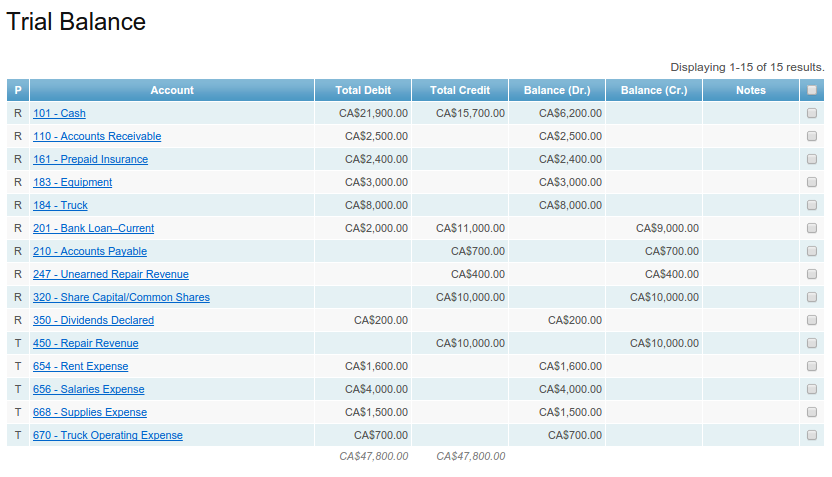
Task: Sort by the Account column header
Action: click(x=172, y=90)
